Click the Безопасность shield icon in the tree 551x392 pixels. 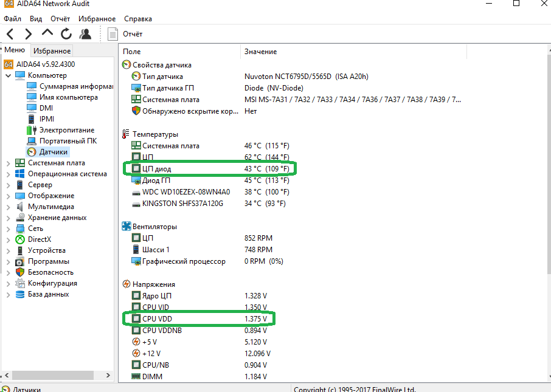(20, 272)
